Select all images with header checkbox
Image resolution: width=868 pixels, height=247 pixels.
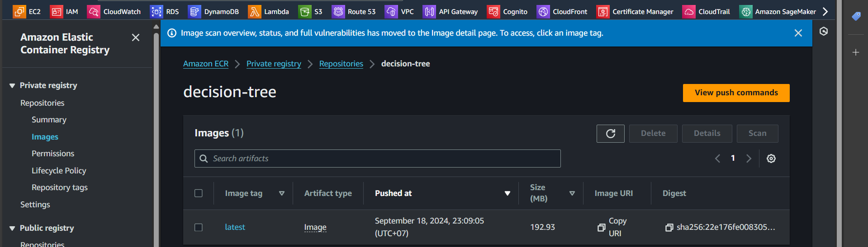(199, 193)
